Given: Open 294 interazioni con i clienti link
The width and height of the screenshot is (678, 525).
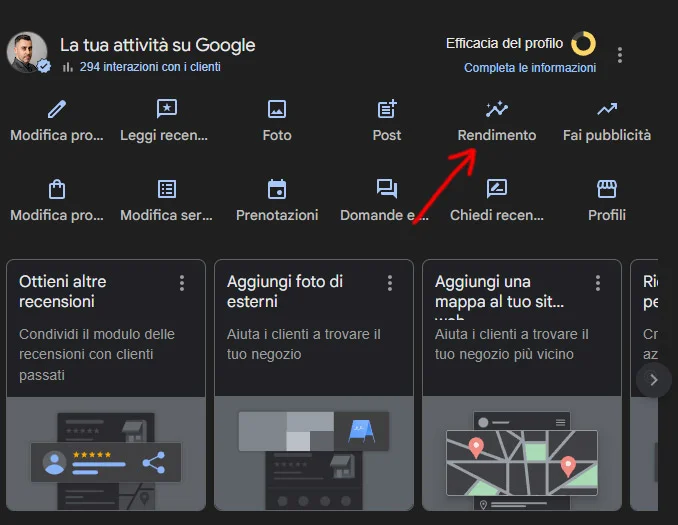Looking at the screenshot, I should [150, 67].
